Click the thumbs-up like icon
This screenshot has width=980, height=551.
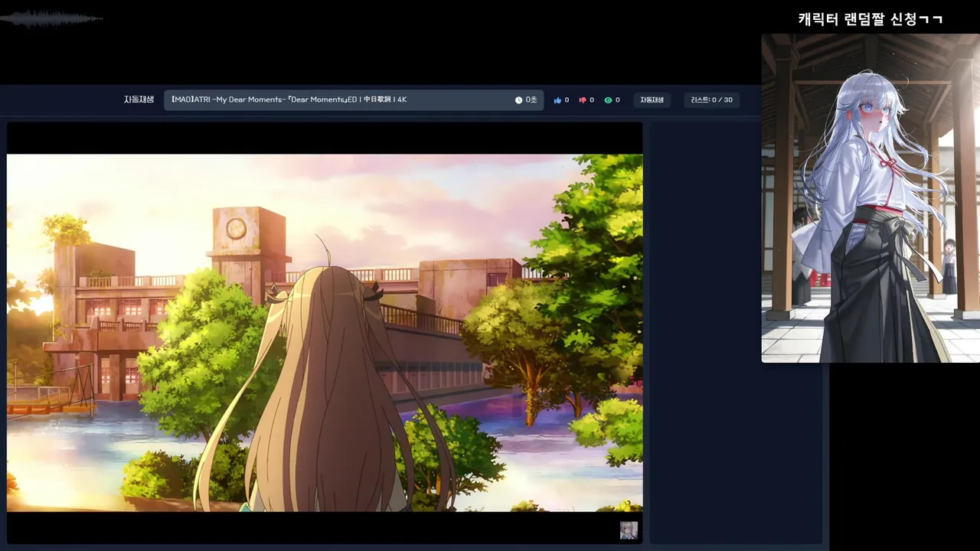(x=557, y=100)
